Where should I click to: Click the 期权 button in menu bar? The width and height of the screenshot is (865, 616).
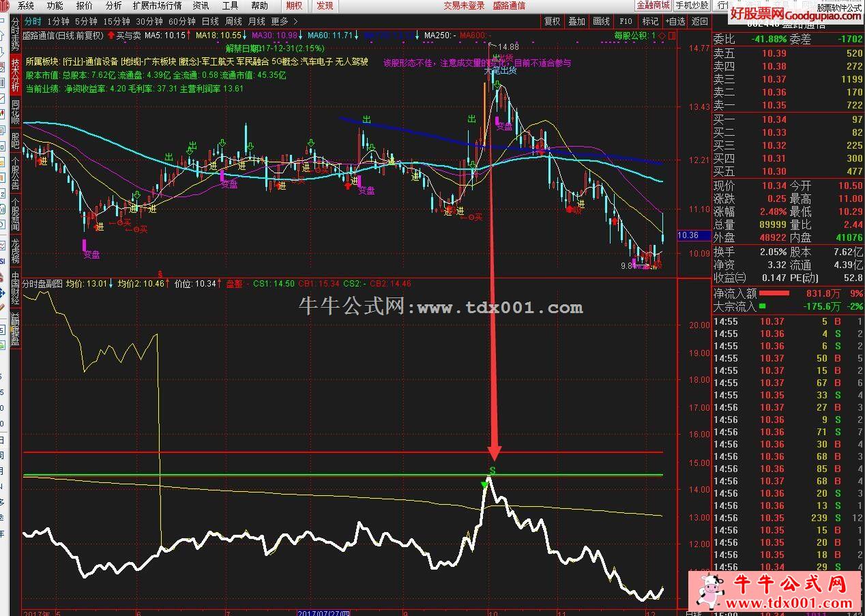(x=295, y=5)
